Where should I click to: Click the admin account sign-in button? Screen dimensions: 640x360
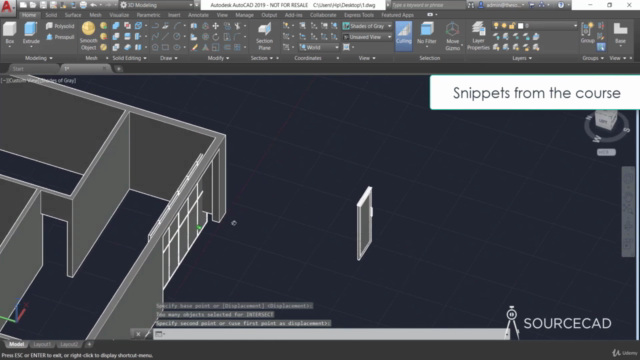tap(502, 5)
